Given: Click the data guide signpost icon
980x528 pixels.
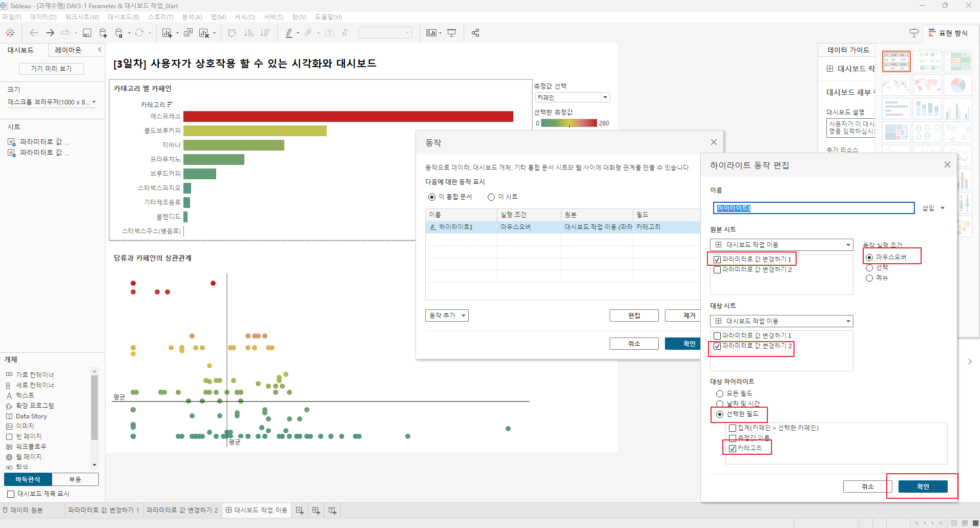Looking at the screenshot, I should pyautogui.click(x=914, y=33).
